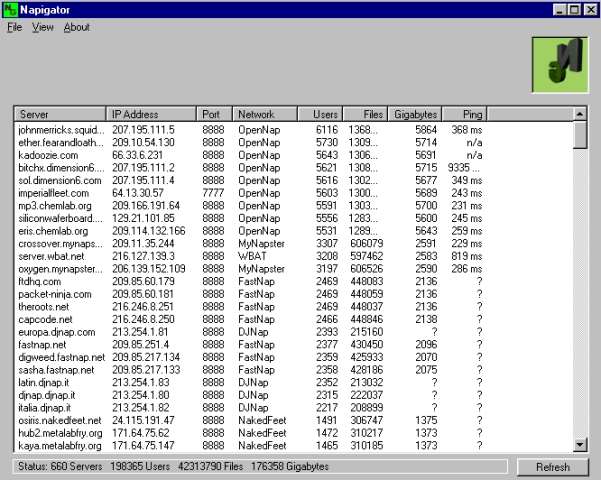Sort by the Ping column header

[464, 114]
